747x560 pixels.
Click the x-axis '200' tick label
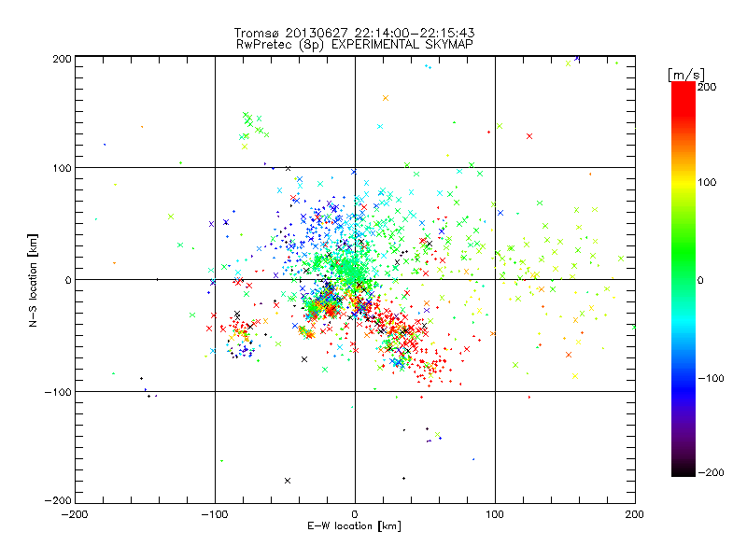635,514
